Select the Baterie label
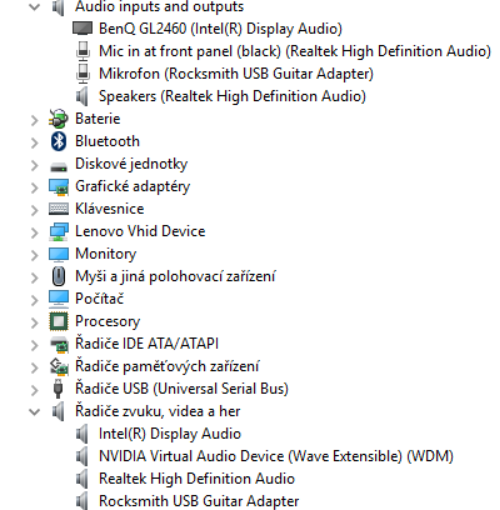The height and width of the screenshot is (510, 500). 98,119
